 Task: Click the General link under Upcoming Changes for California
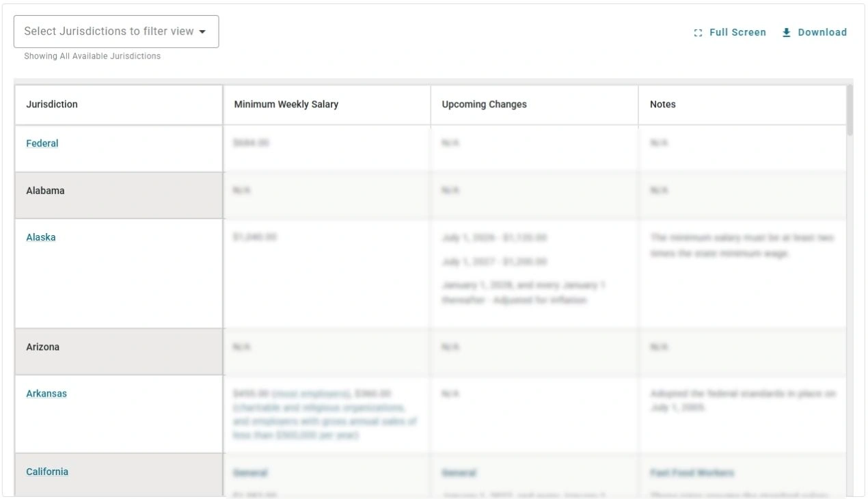pos(459,472)
